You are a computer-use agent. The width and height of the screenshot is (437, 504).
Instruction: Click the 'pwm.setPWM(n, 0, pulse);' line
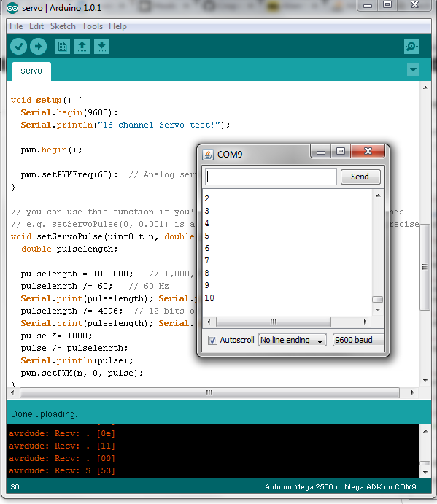[x=82, y=373]
